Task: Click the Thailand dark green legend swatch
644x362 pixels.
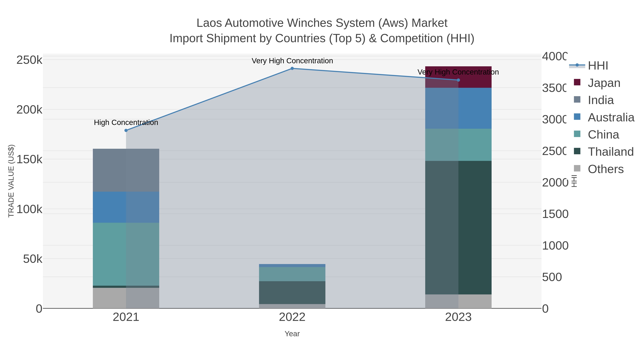Action: pyautogui.click(x=577, y=151)
